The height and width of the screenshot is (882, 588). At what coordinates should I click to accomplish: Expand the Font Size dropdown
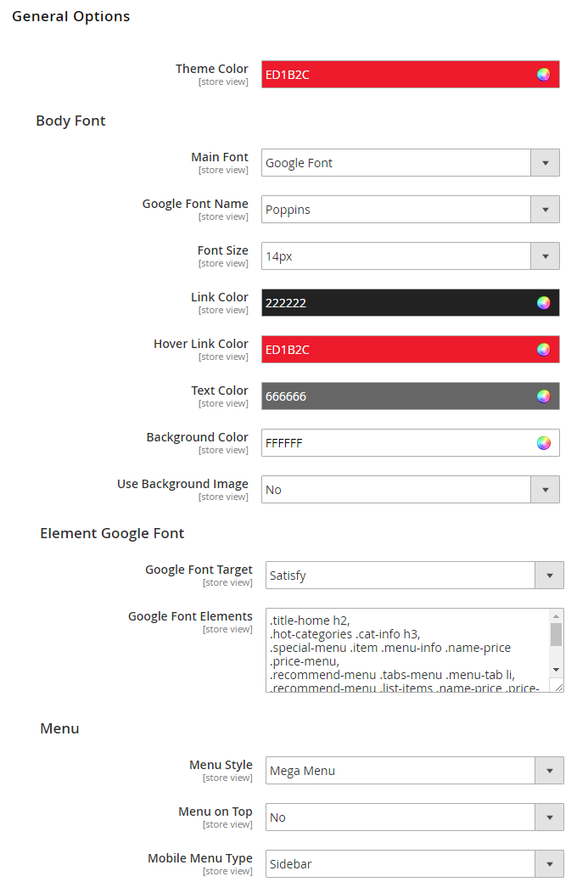[x=545, y=256]
